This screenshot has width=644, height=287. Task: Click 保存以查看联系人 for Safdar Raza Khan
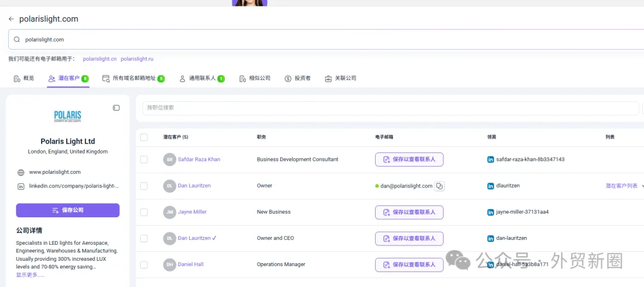(409, 160)
